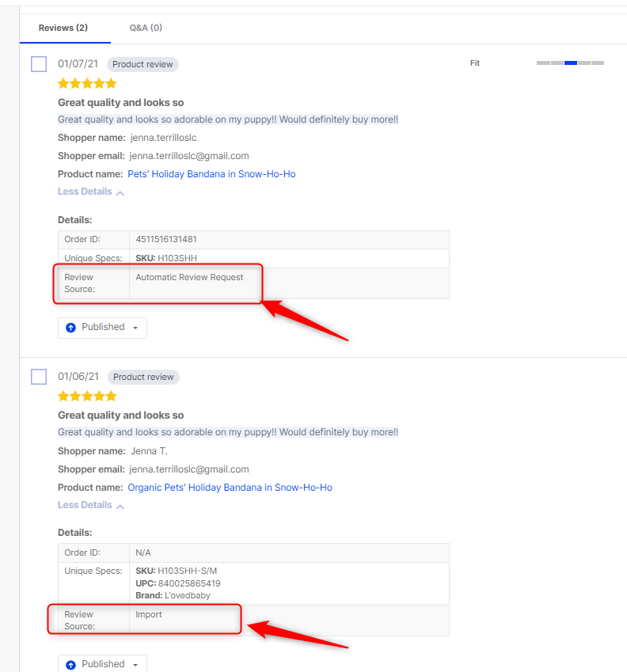Click the Product review tag on 01/06/21 review
This screenshot has height=672, width=627.
(x=143, y=377)
